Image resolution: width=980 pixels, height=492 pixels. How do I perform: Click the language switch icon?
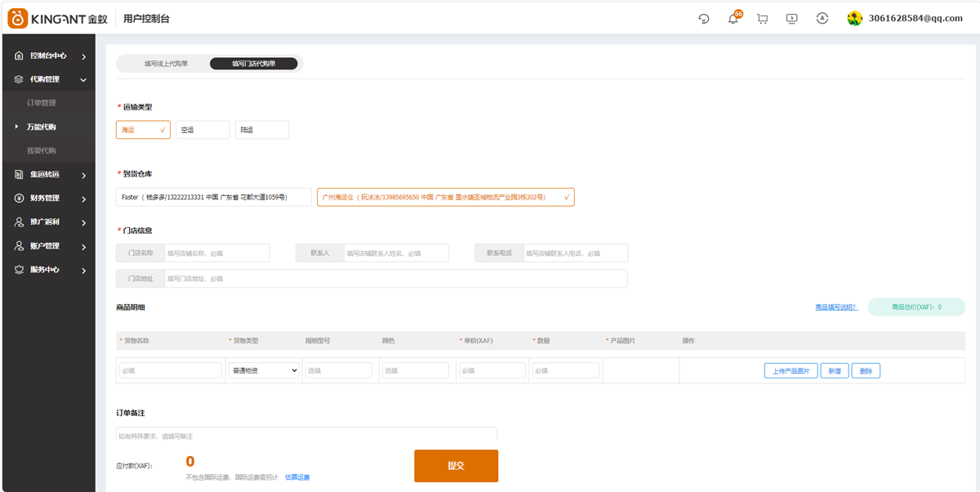pos(822,19)
